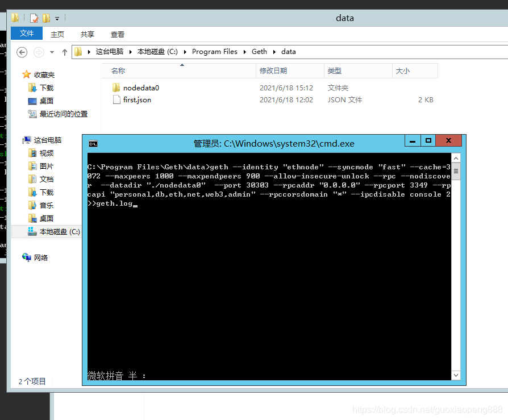Screen dimensions: 508x420
Task: Select the nodedata0 folder icon
Action: (116, 88)
